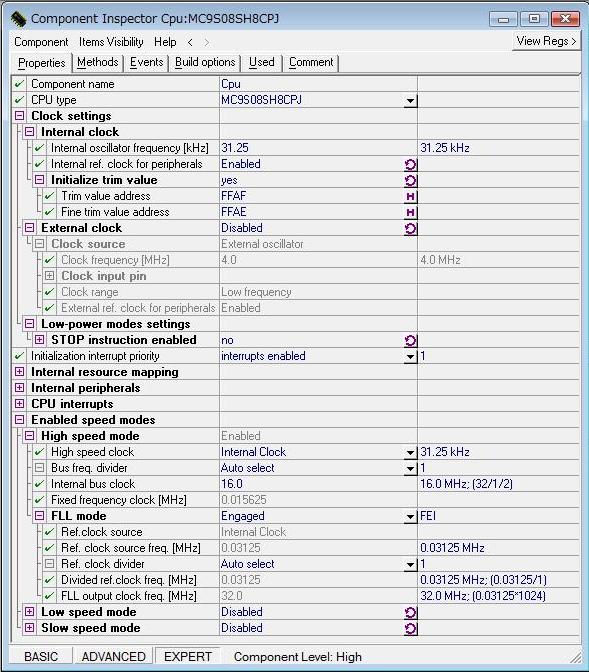Click the Internal bus clock value field
This screenshot has width=589, height=672.
pos(318,484)
